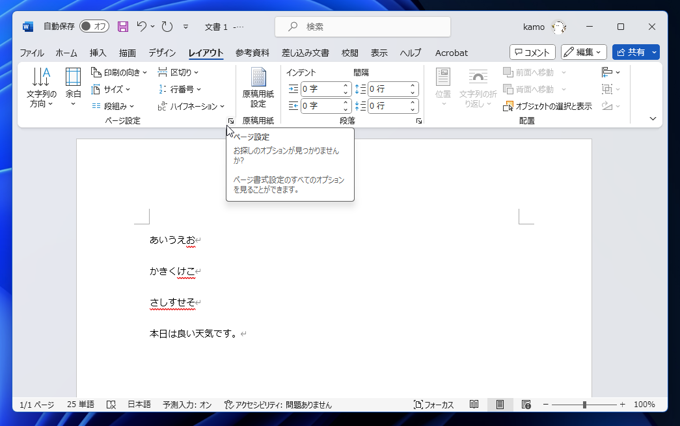Screen dimensions: 680x426
Task: Increase spacing before with up arrow
Action: click(413, 85)
